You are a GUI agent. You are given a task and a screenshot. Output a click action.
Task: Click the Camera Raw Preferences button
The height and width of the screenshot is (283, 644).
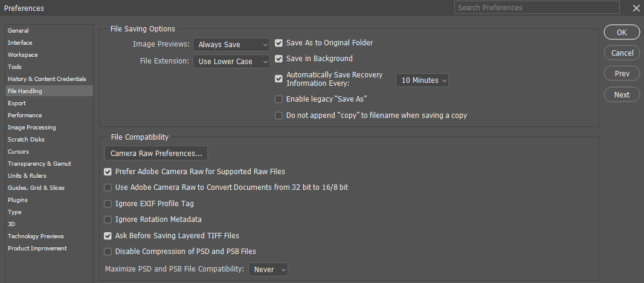(x=156, y=154)
